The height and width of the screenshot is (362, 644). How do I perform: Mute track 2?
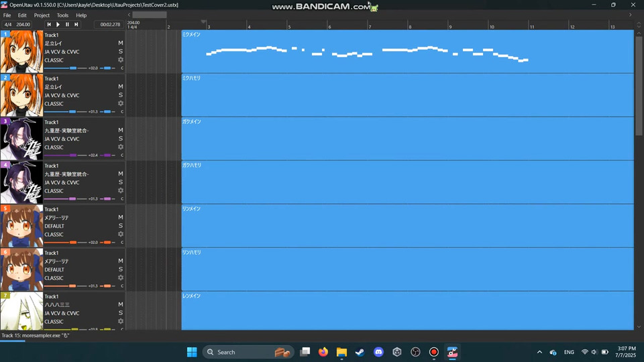(120, 86)
